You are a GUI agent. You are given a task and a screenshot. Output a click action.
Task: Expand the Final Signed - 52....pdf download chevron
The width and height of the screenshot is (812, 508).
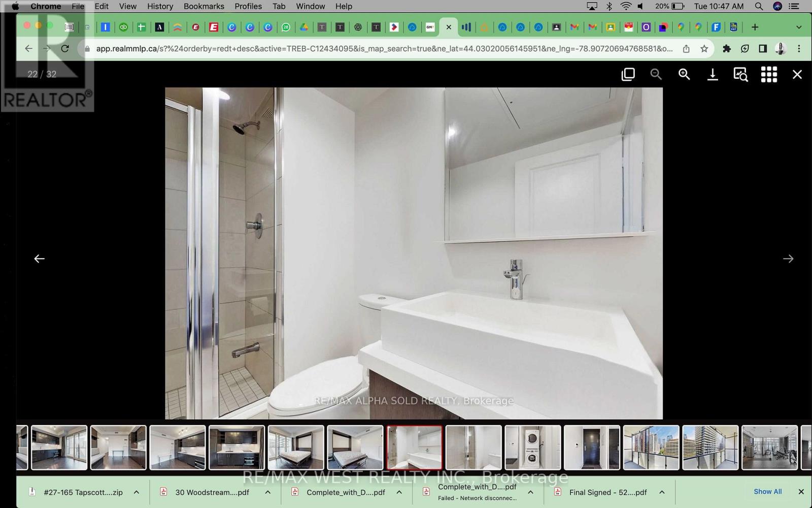[x=661, y=492]
